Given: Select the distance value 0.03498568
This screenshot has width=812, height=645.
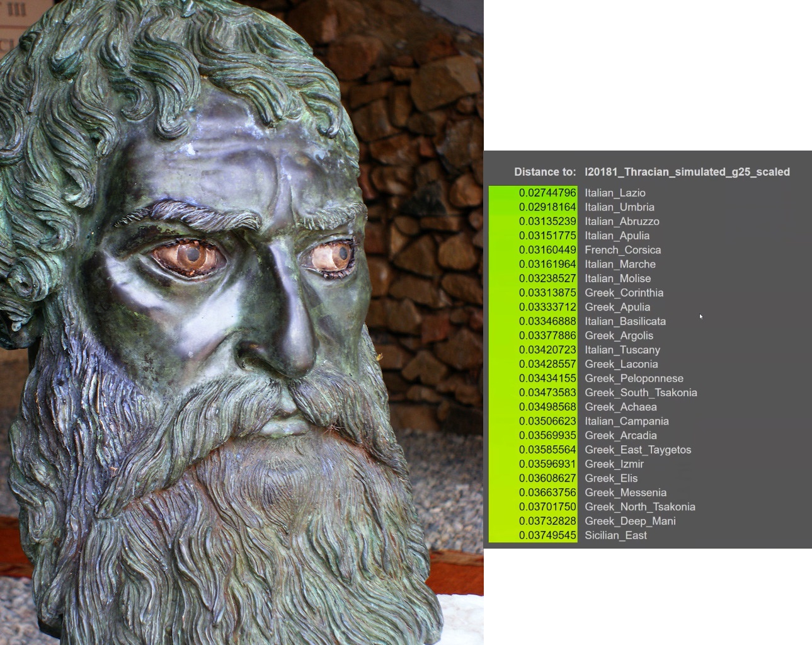Looking at the screenshot, I should tap(547, 407).
